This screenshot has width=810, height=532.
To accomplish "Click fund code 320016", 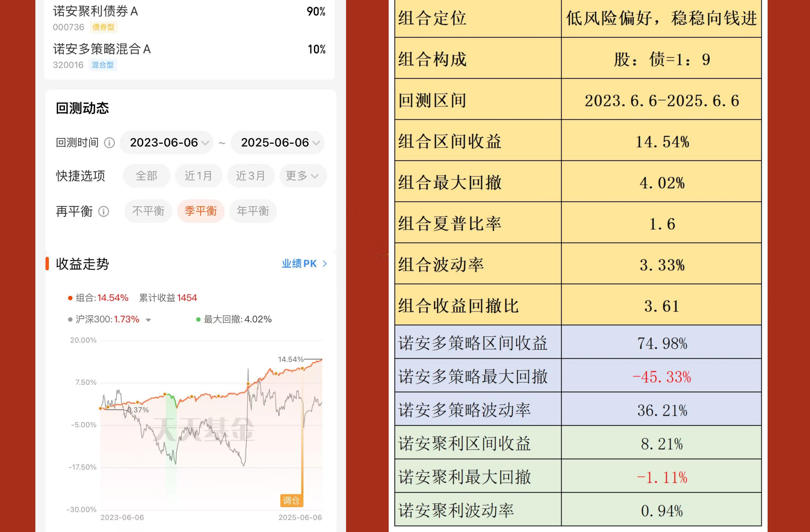I will coord(68,65).
